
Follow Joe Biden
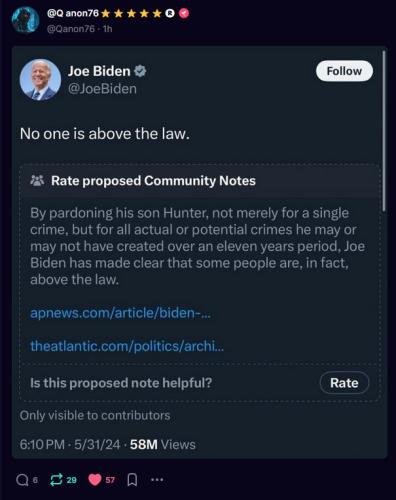pyautogui.click(x=344, y=71)
